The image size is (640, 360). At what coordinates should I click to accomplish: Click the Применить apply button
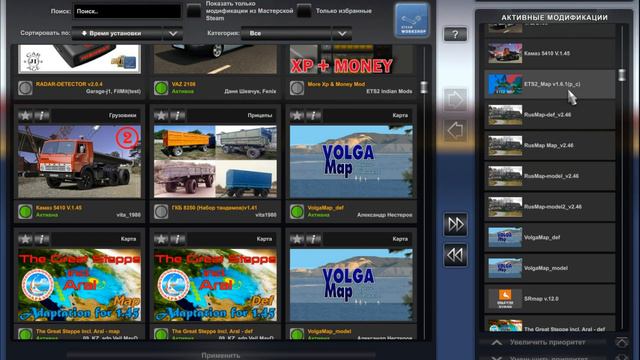221,356
